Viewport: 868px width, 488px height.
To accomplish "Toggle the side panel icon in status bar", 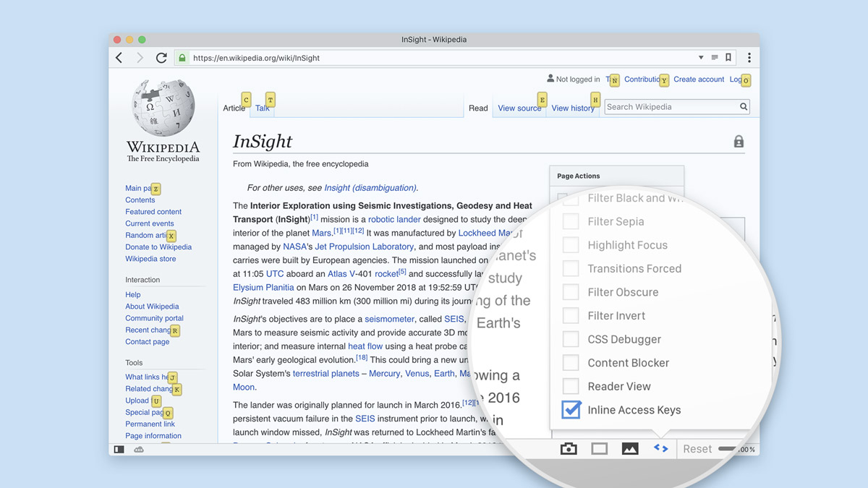I will click(x=119, y=450).
